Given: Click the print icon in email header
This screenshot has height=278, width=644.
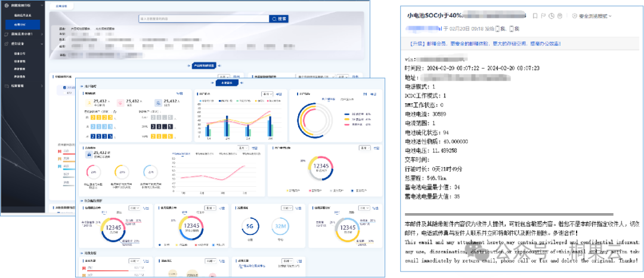Looking at the screenshot, I should tap(561, 16).
